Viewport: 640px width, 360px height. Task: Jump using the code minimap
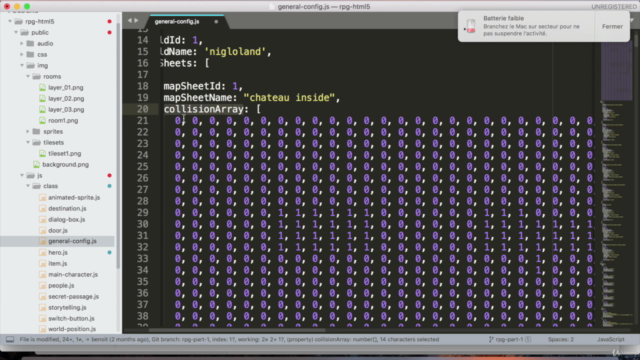(617, 184)
